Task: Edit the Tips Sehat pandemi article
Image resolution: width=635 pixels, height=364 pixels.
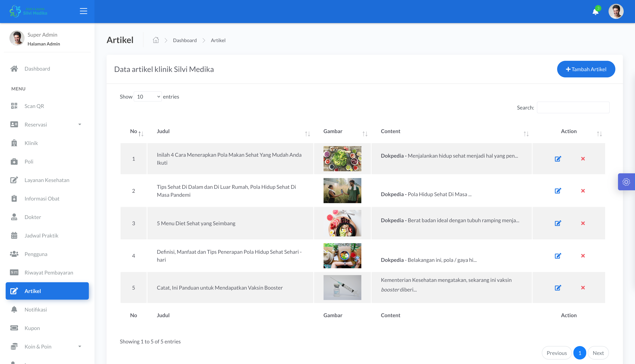Action: pyautogui.click(x=558, y=191)
